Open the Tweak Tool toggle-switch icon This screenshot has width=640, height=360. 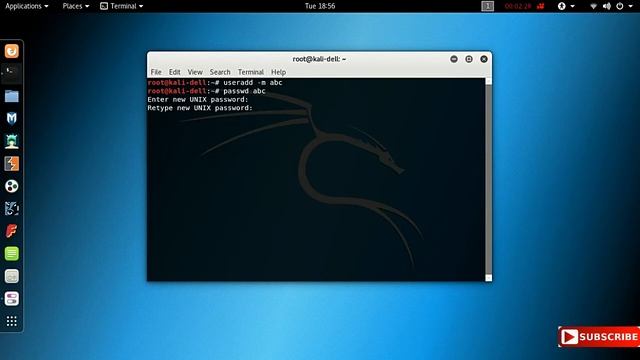click(11, 299)
